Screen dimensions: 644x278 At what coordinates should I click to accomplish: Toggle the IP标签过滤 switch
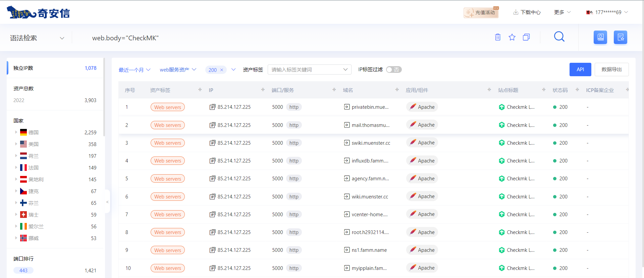point(394,69)
